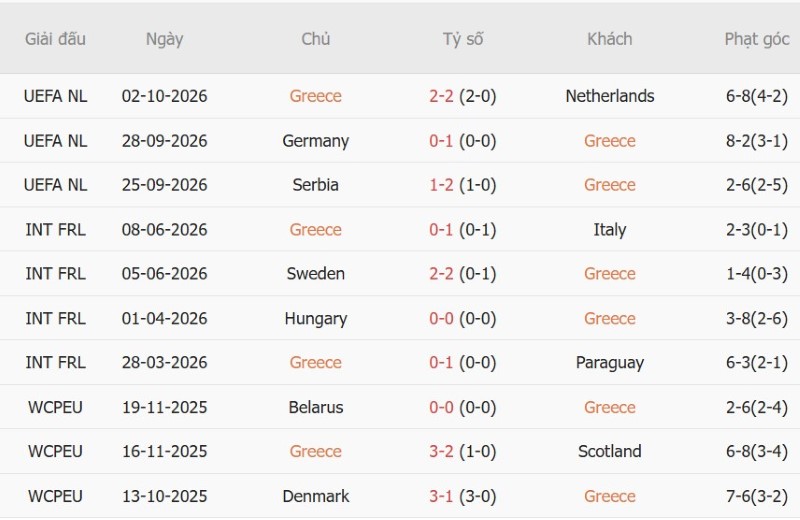800x520 pixels.
Task: Open the Denmark team link
Action: (315, 496)
